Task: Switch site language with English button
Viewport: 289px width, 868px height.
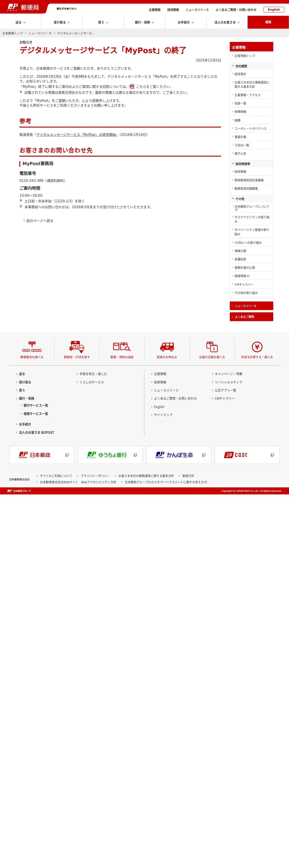Action: (273, 10)
